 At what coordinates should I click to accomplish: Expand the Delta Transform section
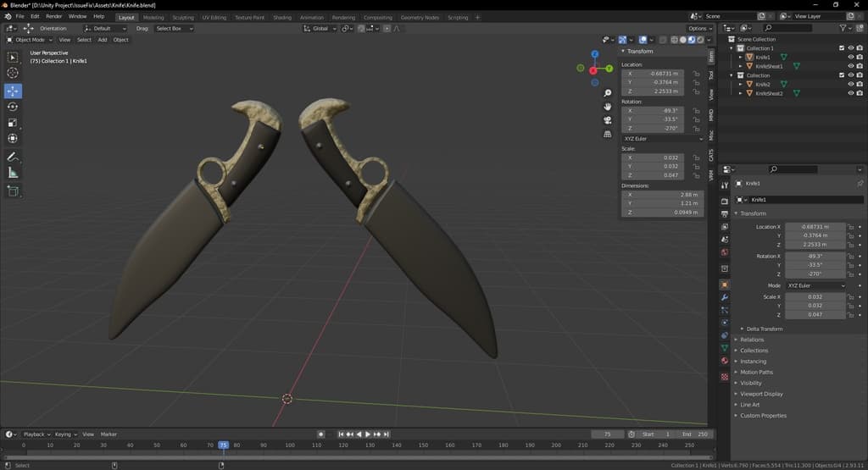pyautogui.click(x=764, y=329)
